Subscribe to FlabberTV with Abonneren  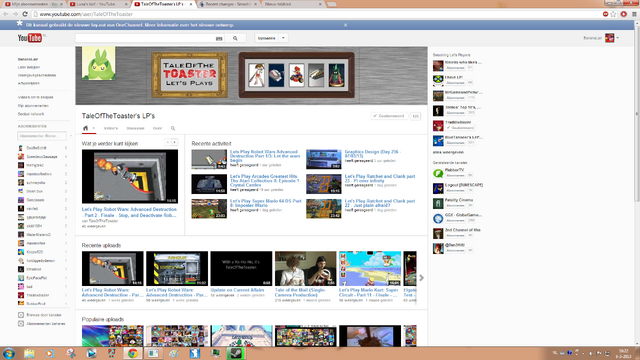click(455, 176)
